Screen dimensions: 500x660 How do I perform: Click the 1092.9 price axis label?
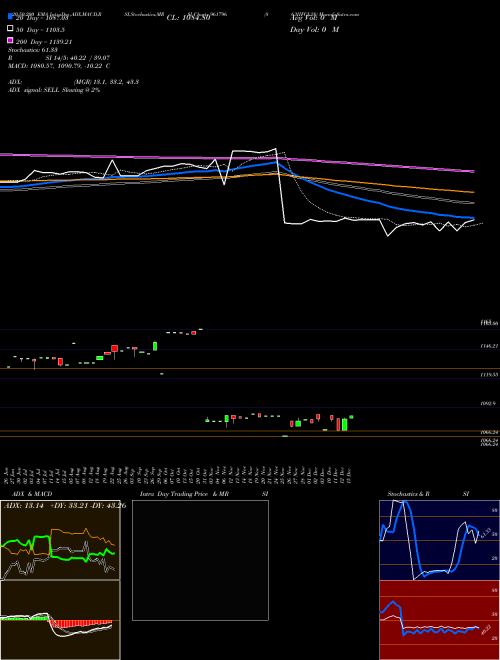489,403
